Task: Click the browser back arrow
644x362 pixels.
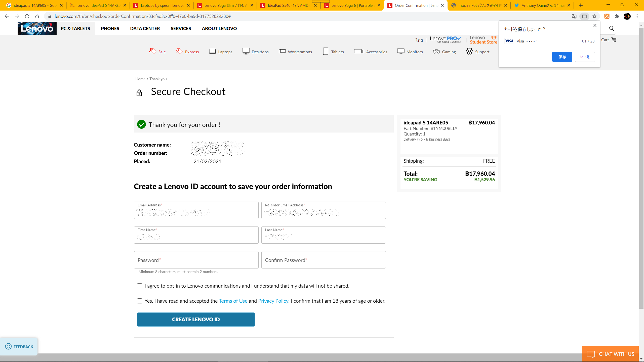Action: click(x=7, y=16)
